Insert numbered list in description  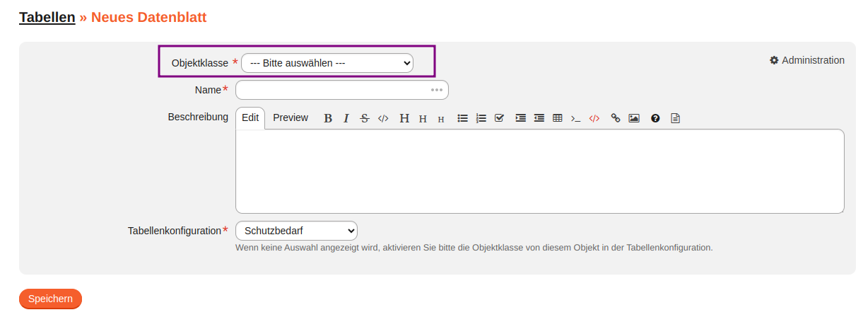coord(481,118)
